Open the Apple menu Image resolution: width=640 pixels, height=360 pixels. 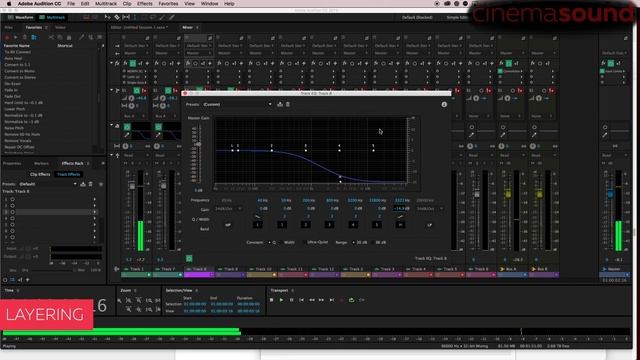click(x=9, y=4)
